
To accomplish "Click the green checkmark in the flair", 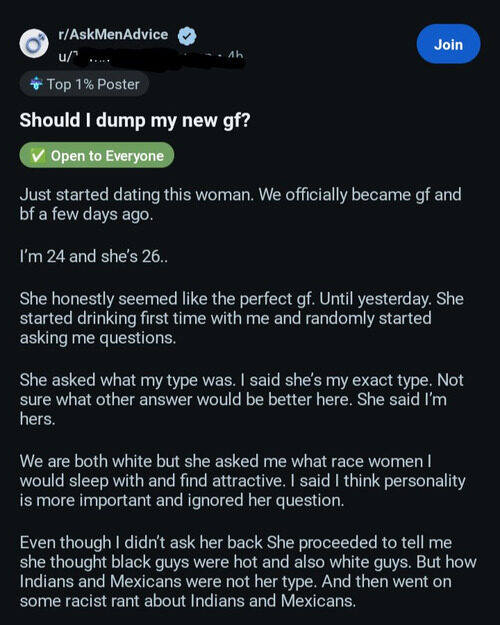I will (38, 155).
